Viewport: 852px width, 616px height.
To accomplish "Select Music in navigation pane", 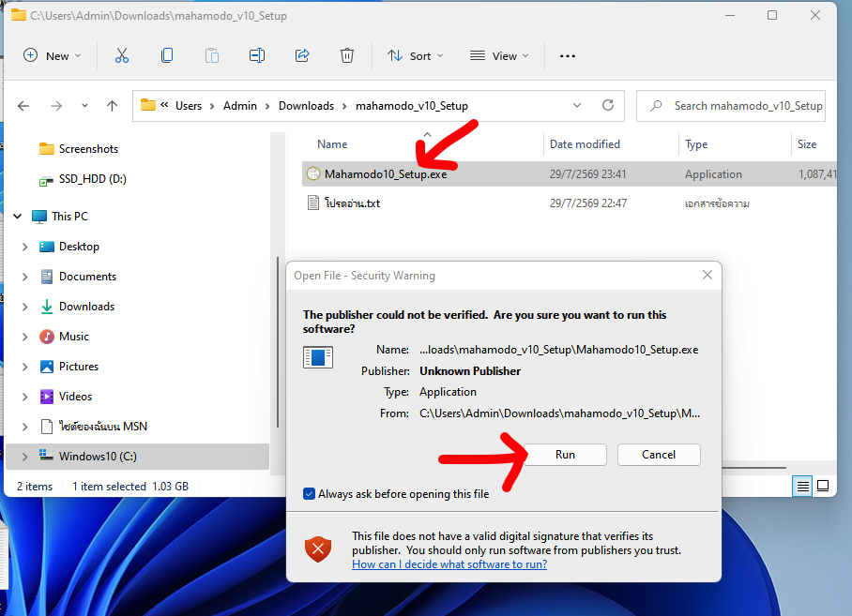I will tap(73, 337).
